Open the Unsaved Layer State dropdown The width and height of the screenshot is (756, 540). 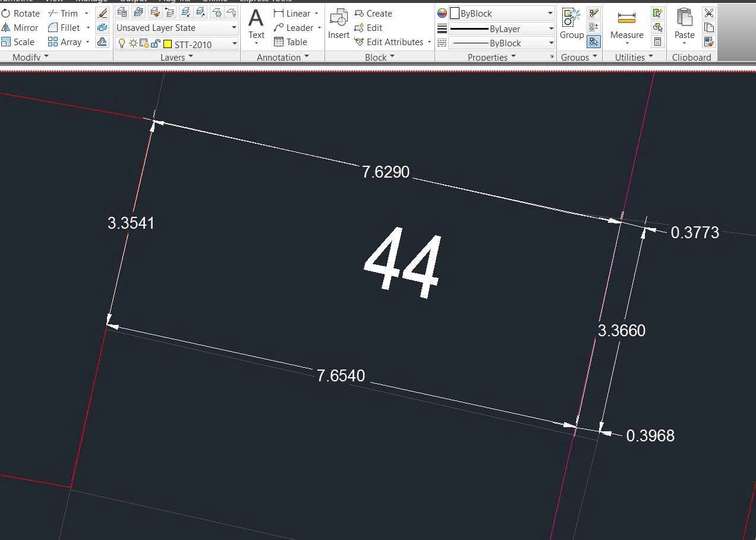177,28
